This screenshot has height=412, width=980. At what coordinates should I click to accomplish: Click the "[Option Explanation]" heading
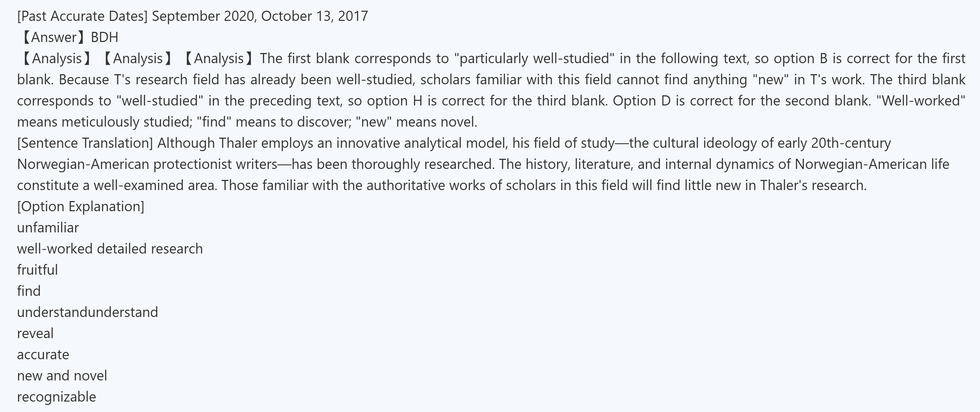[81, 206]
